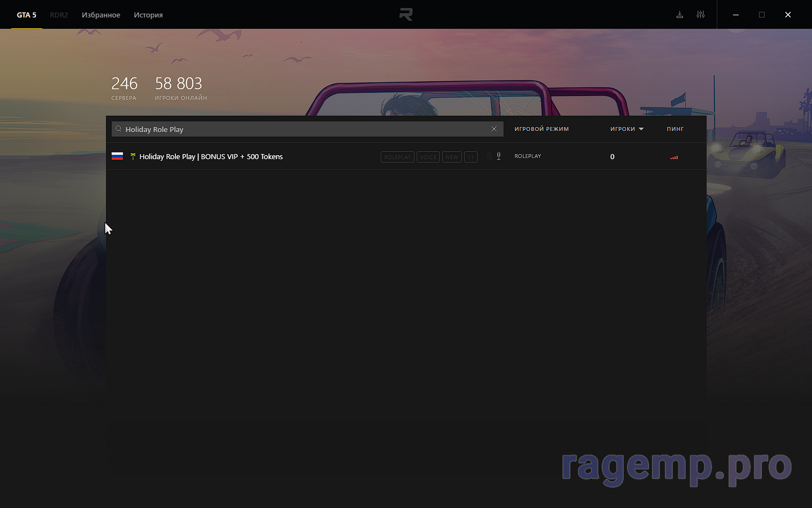Viewport: 812px width, 508px height.
Task: Select the Holiday Role Play server name
Action: pos(211,156)
